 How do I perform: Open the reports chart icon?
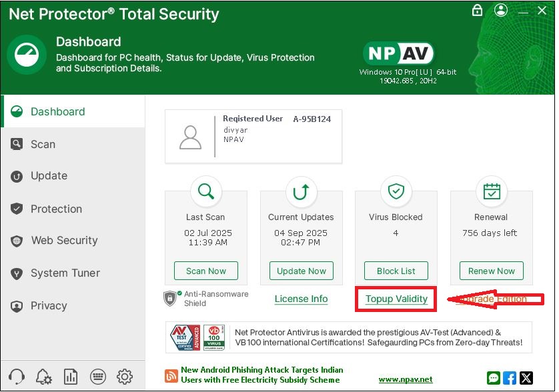(x=71, y=377)
